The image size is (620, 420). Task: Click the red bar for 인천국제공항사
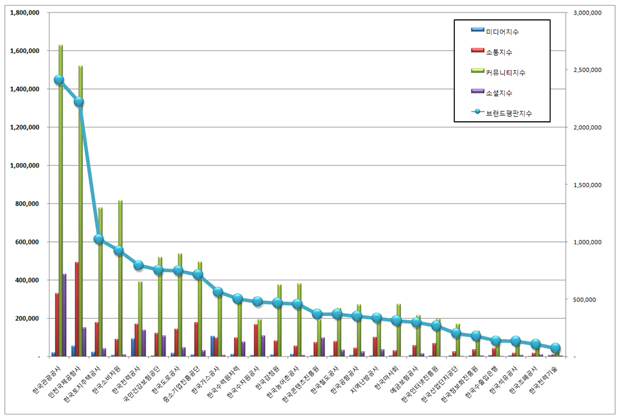point(77,309)
